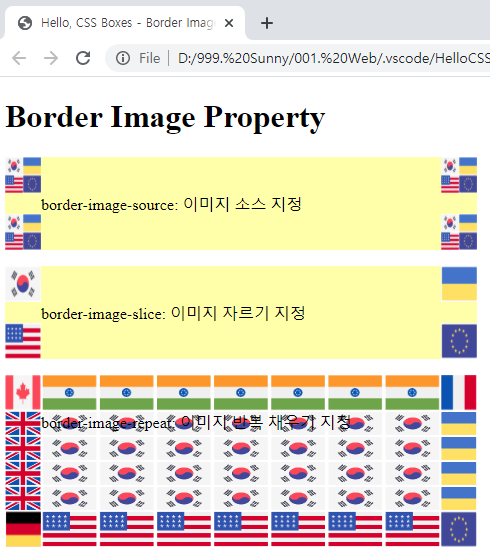Click the large Ukraine flag in the slice box
490x558 pixels.
459,284
